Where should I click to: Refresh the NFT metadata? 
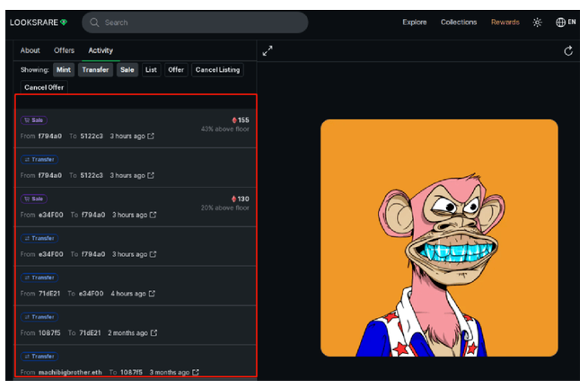(x=568, y=50)
